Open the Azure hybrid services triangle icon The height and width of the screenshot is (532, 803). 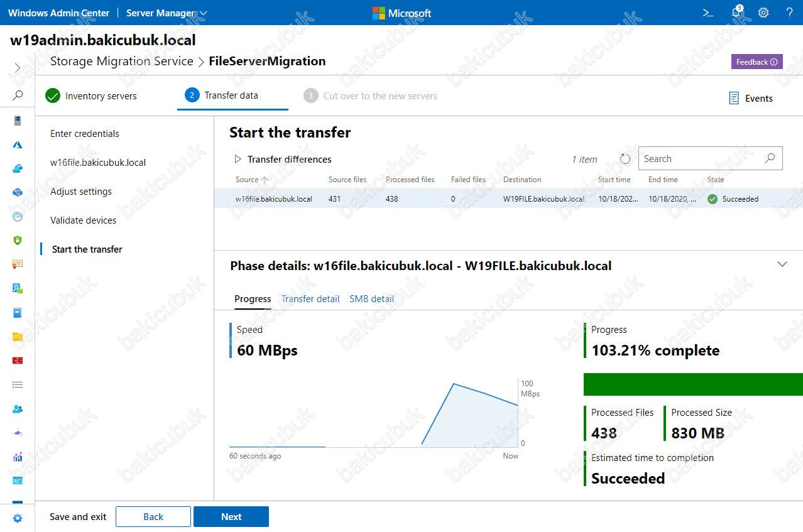[x=18, y=144]
